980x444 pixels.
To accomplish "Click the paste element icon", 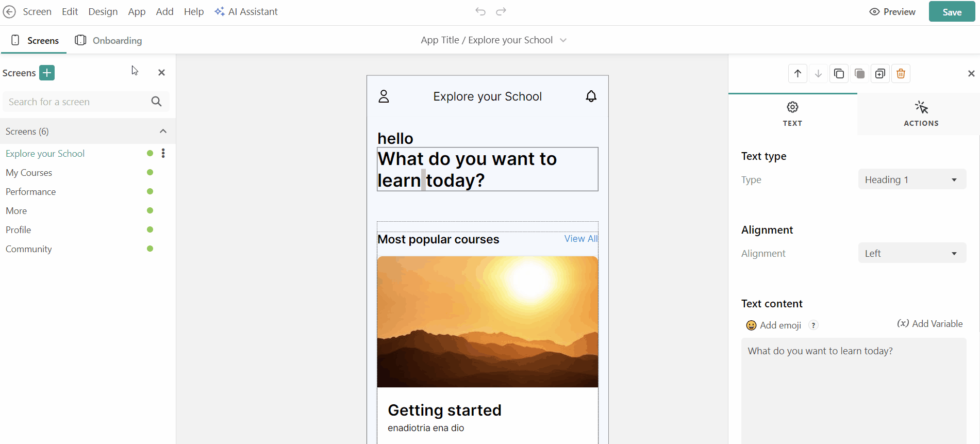I will (859, 74).
